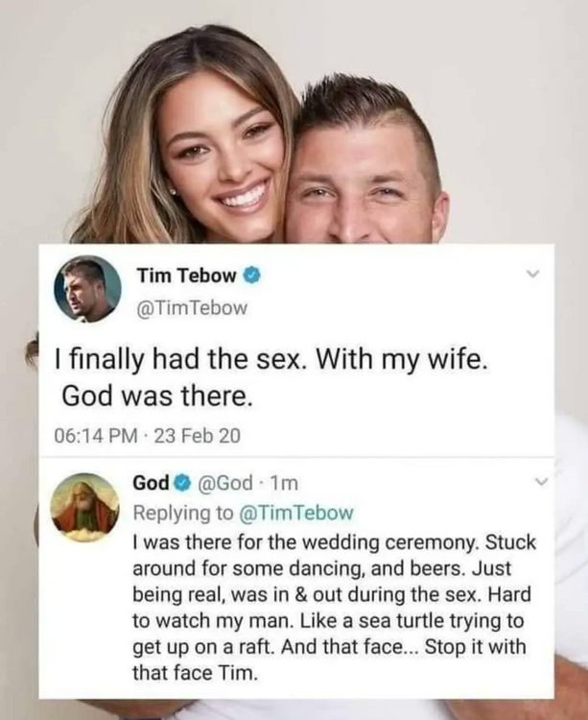Click "God was there." tweet line
588x720 pixels.
(x=157, y=396)
